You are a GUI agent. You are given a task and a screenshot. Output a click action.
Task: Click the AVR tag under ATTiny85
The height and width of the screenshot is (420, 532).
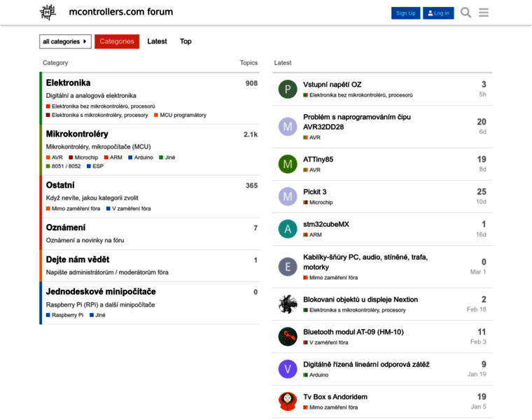[311, 170]
